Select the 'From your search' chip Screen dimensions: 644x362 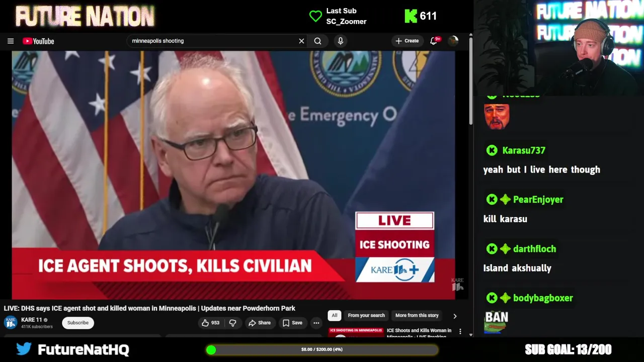[x=366, y=316]
